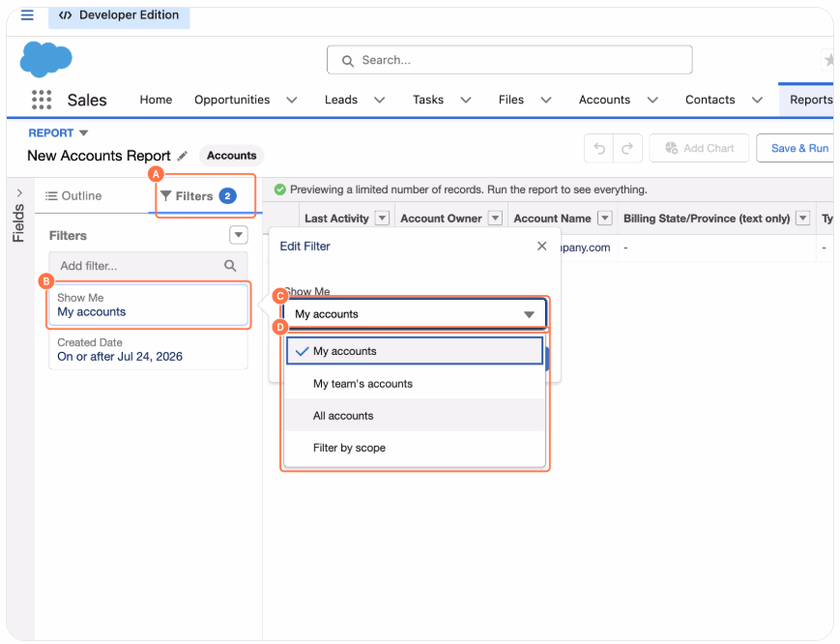Open the Contacts tab
840x644 pixels.
[710, 100]
